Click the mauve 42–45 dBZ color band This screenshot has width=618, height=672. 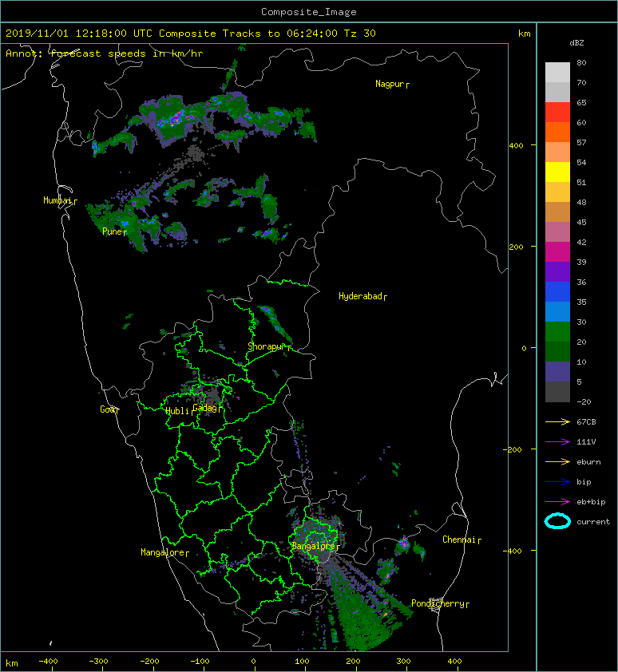pyautogui.click(x=557, y=232)
